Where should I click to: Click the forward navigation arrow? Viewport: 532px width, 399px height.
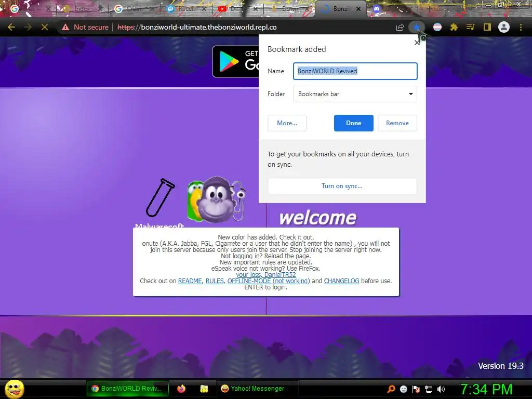tap(28, 27)
